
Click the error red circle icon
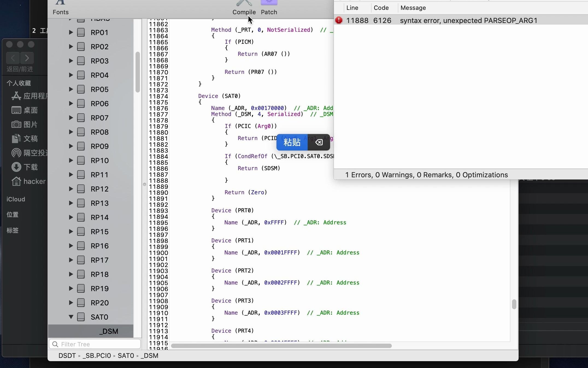[x=339, y=20]
